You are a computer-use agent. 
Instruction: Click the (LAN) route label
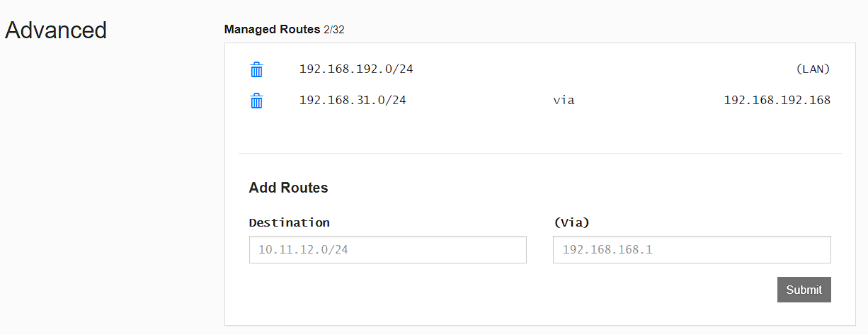coord(812,69)
